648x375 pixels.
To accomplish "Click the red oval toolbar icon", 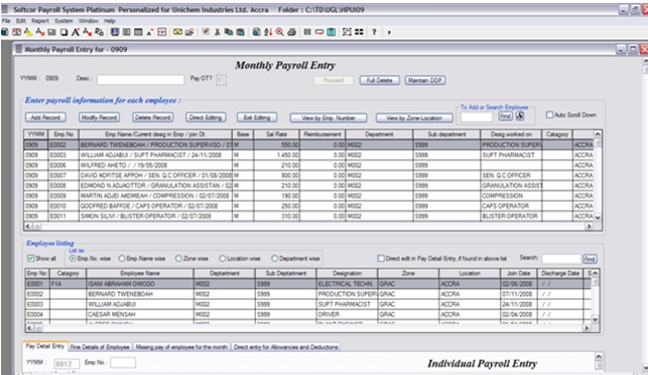I will (319, 32).
